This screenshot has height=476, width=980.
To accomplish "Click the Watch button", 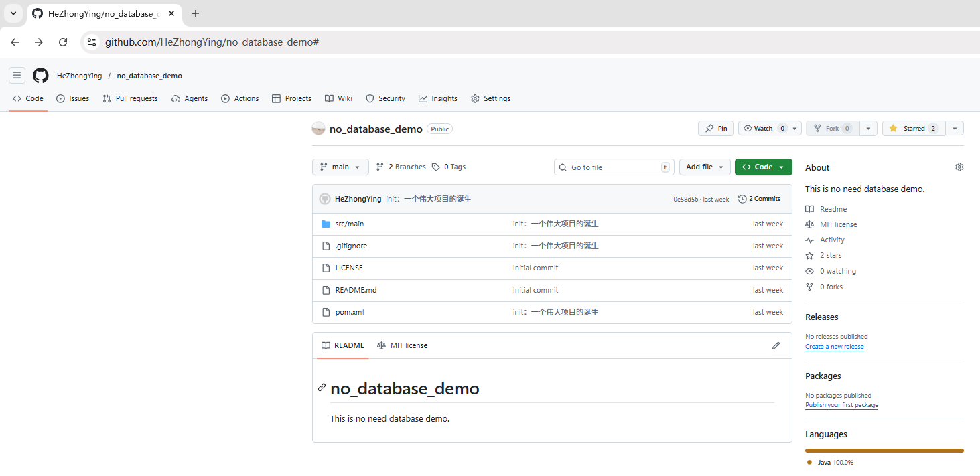I will point(763,128).
